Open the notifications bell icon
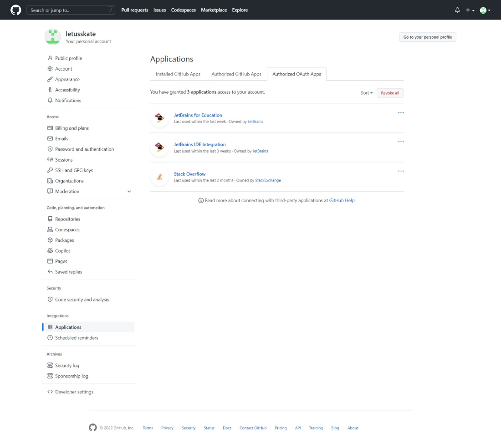The width and height of the screenshot is (501, 448). [x=457, y=10]
